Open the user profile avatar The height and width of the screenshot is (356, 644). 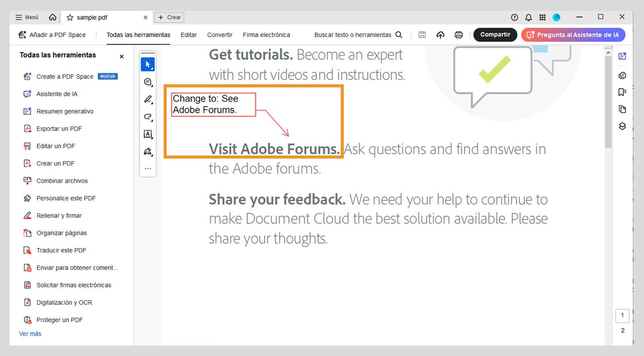tap(556, 17)
